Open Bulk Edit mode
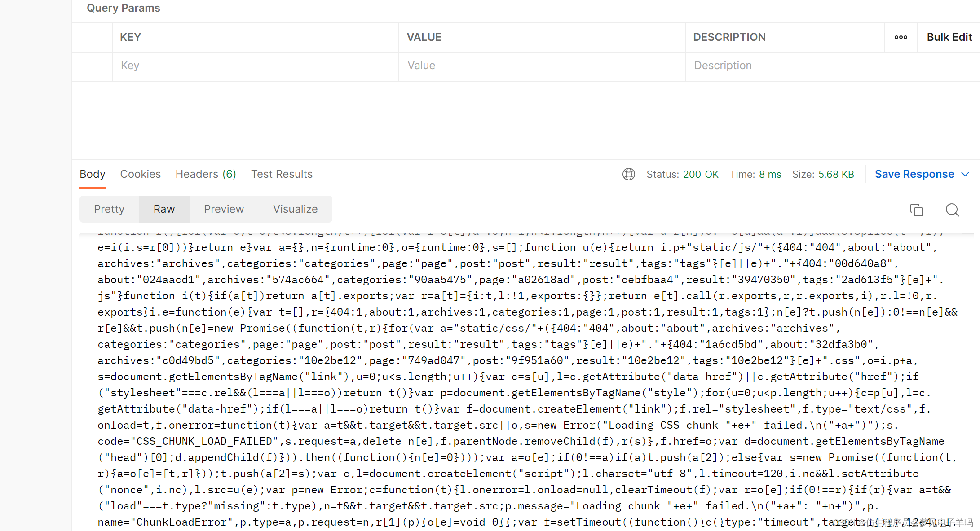 949,37
